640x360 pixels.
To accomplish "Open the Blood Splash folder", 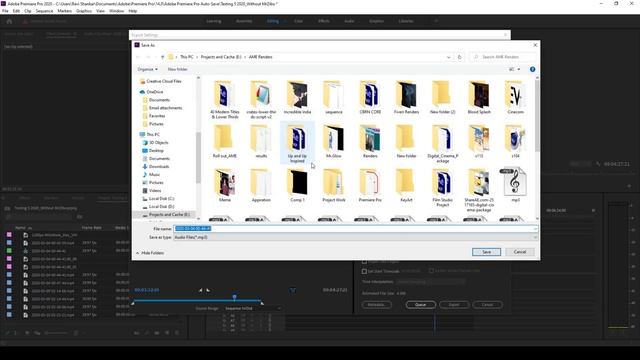I will (479, 98).
